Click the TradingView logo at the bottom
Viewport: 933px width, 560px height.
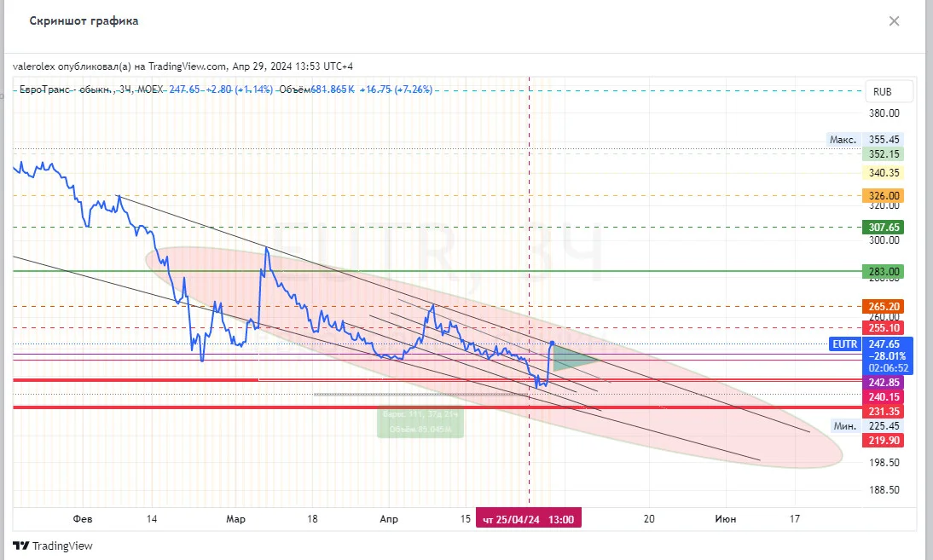pyautogui.click(x=53, y=546)
